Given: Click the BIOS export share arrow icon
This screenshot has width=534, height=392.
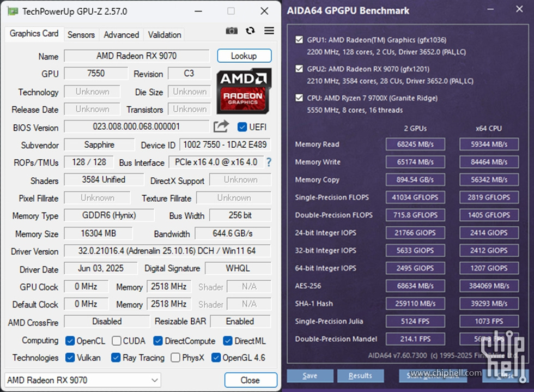Looking at the screenshot, I should coord(221,126).
